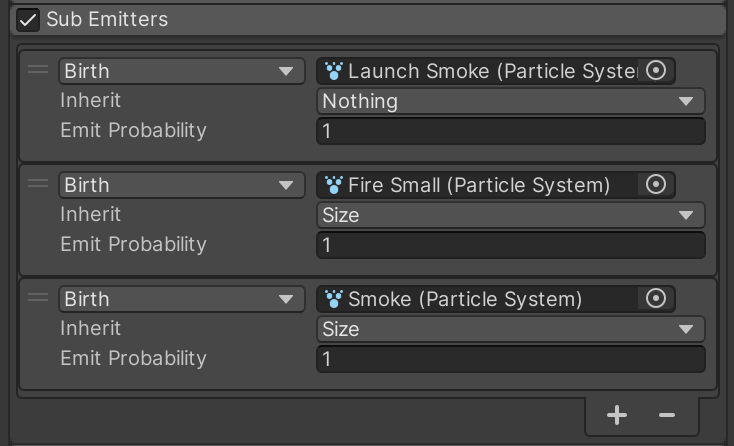Click the drag handle of Smoke row

pos(38,298)
